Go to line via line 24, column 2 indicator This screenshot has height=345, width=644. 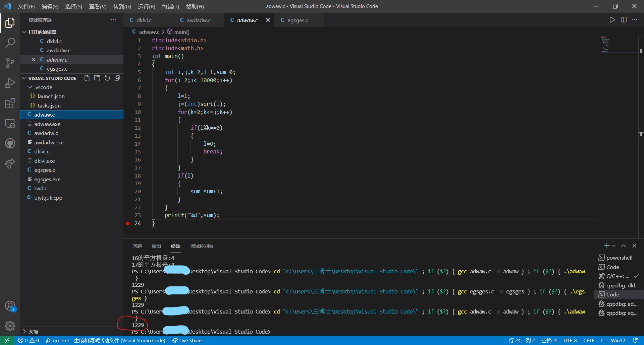tap(521, 340)
